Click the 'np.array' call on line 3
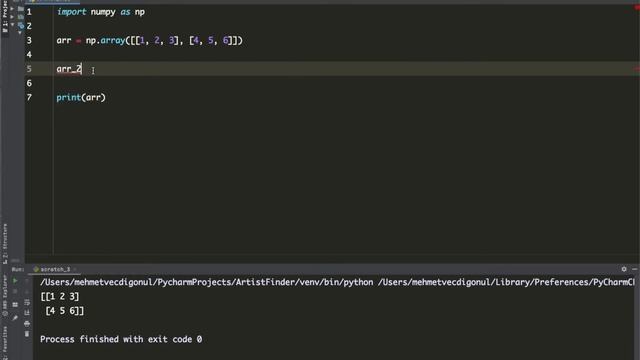This screenshot has height=360, width=640. tap(105, 40)
